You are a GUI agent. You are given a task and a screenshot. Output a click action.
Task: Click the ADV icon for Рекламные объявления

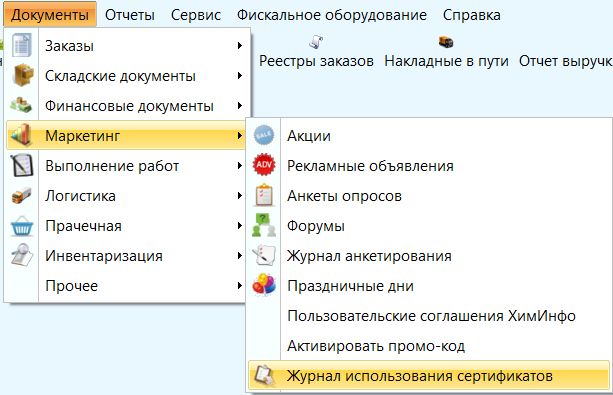coord(264,165)
